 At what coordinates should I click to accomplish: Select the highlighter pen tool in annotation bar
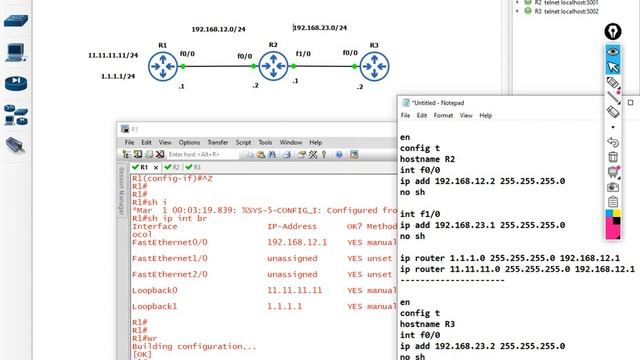tap(613, 82)
